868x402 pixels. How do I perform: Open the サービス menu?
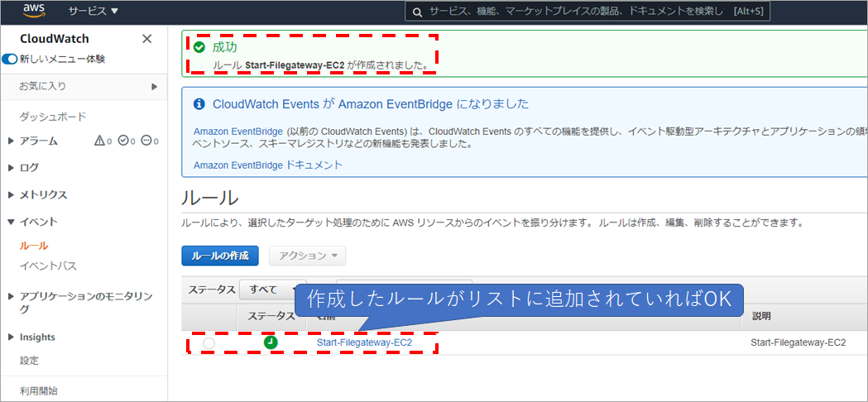(x=93, y=11)
